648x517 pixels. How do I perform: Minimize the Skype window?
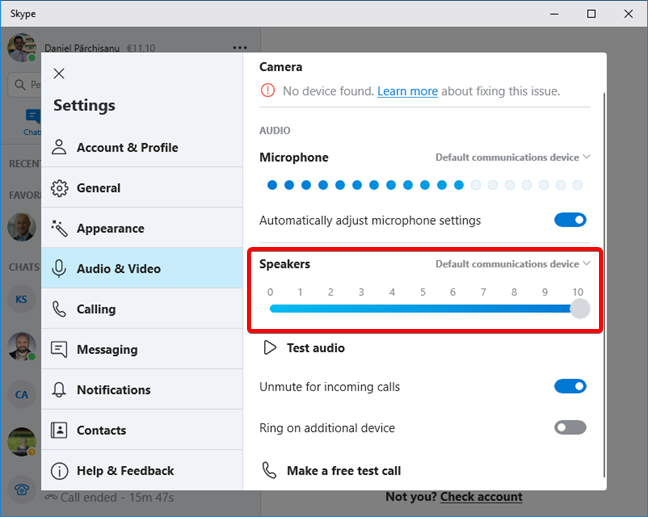point(554,14)
